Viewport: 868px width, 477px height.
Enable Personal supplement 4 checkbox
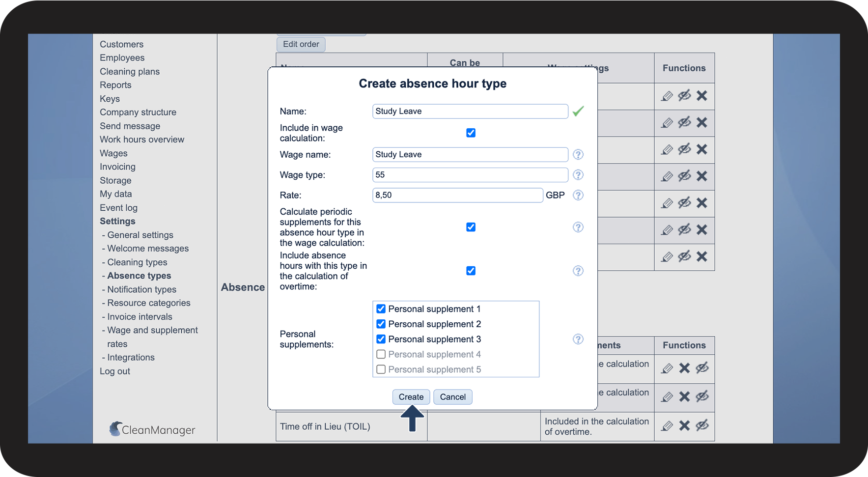click(381, 355)
